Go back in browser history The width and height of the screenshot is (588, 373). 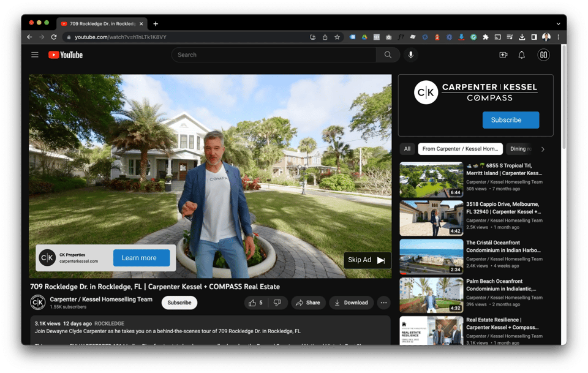[x=29, y=37]
